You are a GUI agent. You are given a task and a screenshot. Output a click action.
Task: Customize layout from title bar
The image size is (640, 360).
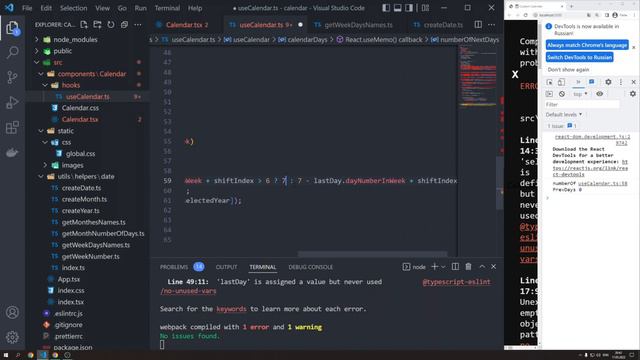425,8
